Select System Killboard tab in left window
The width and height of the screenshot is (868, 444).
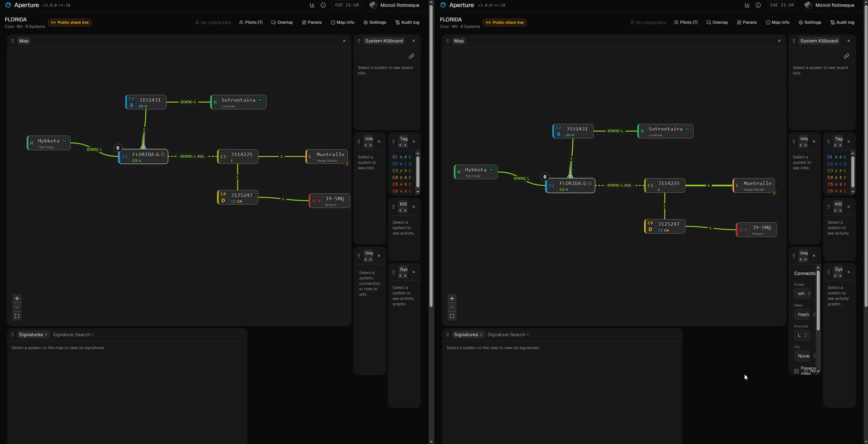(384, 41)
